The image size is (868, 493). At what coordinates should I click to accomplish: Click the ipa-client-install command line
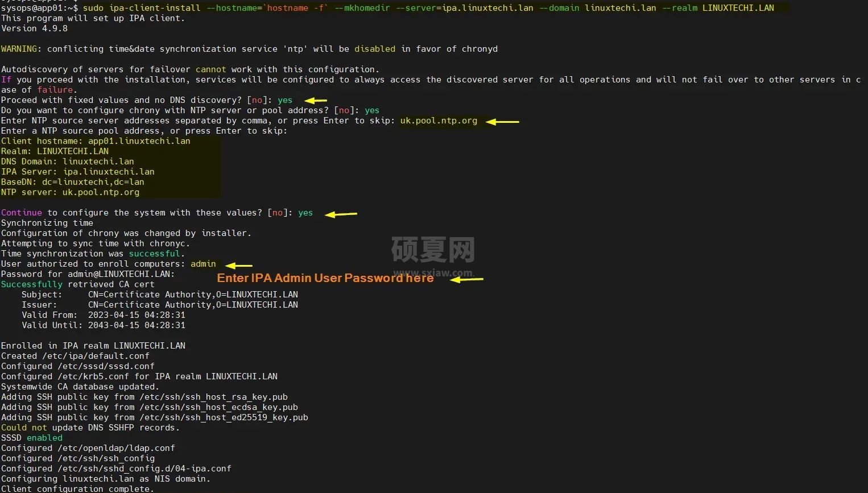[x=387, y=8]
